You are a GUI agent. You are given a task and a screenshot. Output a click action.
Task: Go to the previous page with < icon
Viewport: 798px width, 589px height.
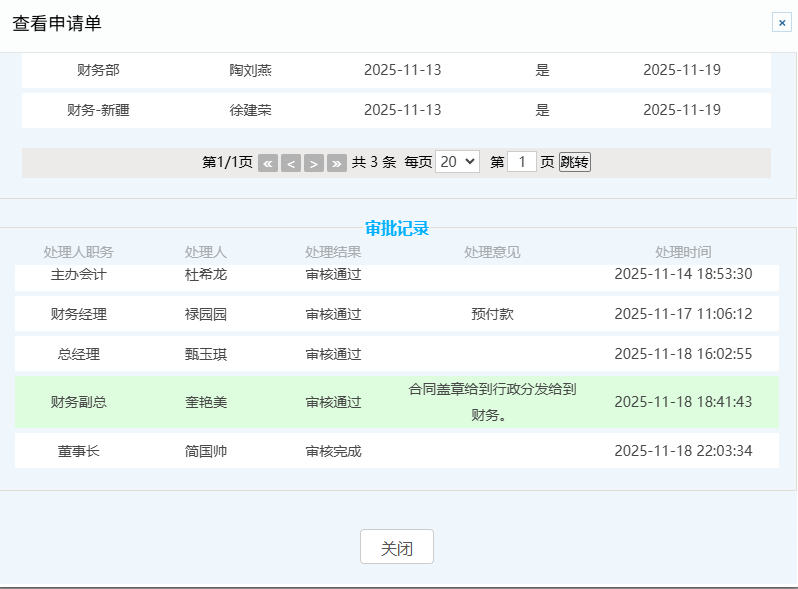pos(291,163)
